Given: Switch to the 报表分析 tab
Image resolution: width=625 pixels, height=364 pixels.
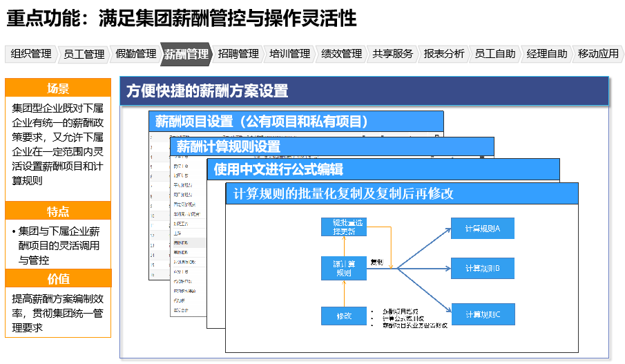Looking at the screenshot, I should [444, 54].
